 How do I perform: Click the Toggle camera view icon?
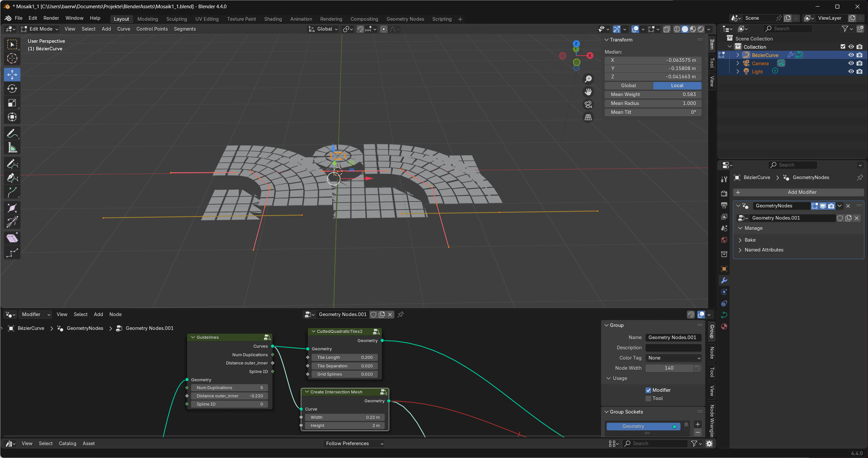(x=588, y=104)
